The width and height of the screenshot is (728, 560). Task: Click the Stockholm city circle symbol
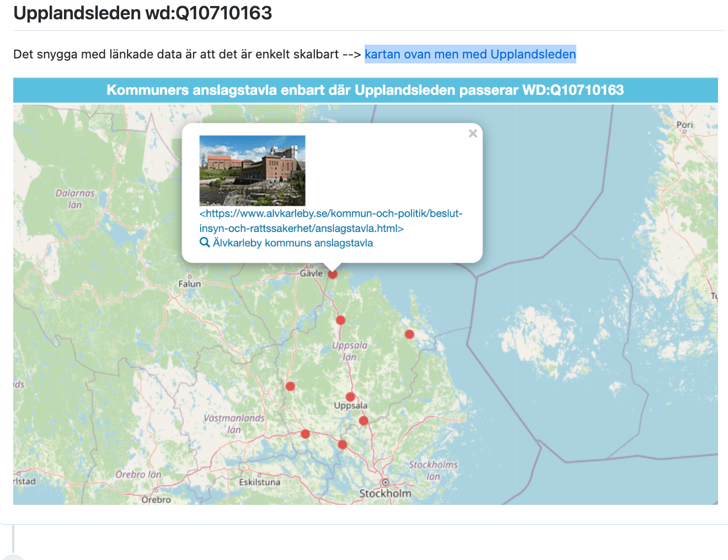(x=386, y=483)
